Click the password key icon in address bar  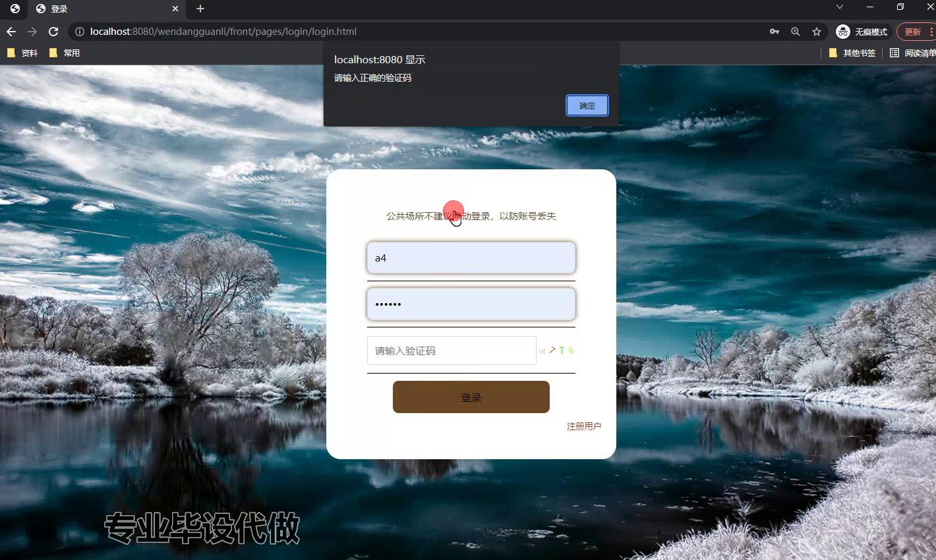point(774,31)
